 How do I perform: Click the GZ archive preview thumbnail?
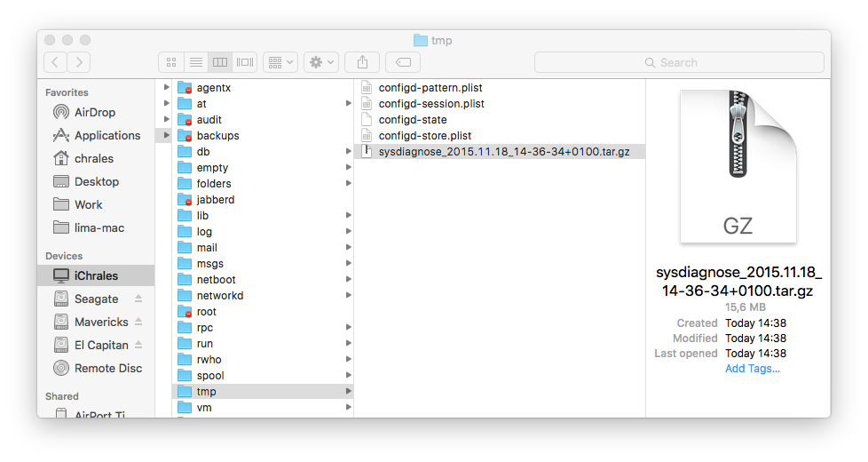pos(738,166)
